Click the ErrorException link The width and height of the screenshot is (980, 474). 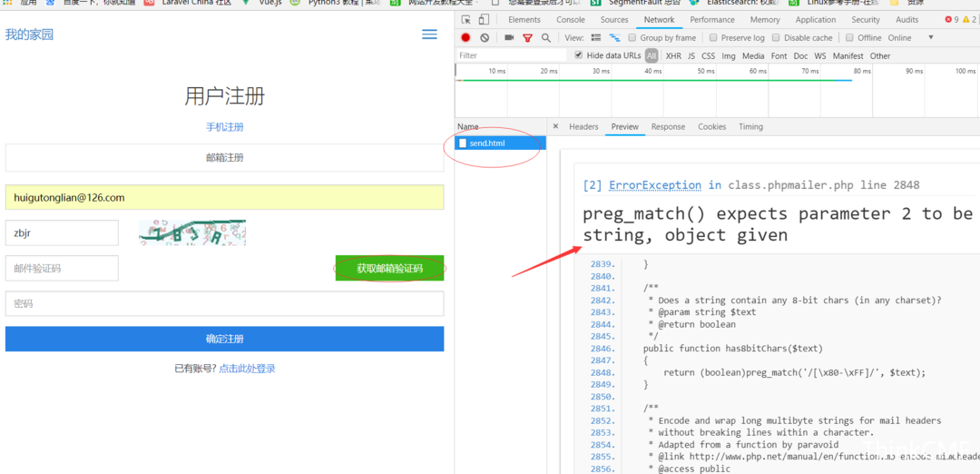point(655,185)
